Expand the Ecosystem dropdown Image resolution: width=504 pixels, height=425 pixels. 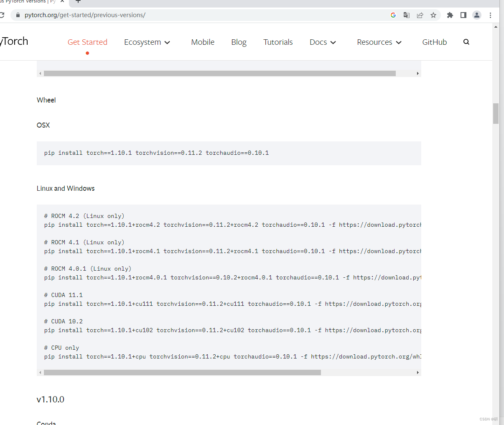(x=147, y=42)
